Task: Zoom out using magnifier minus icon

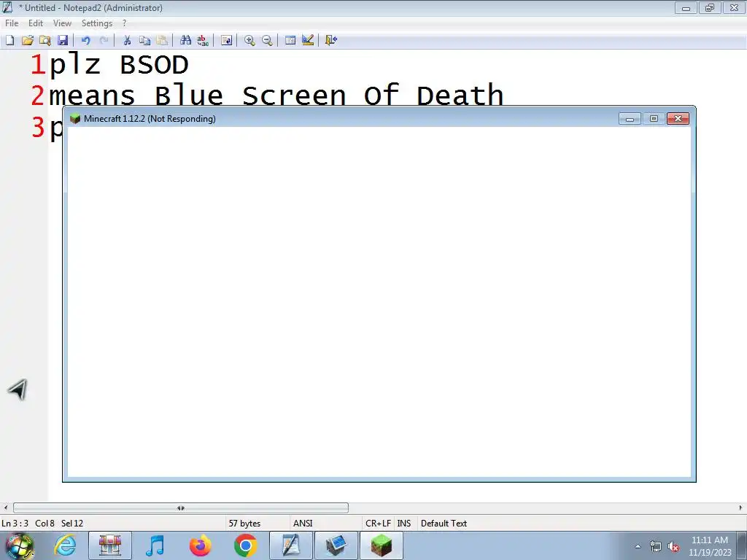Action: pyautogui.click(x=267, y=41)
